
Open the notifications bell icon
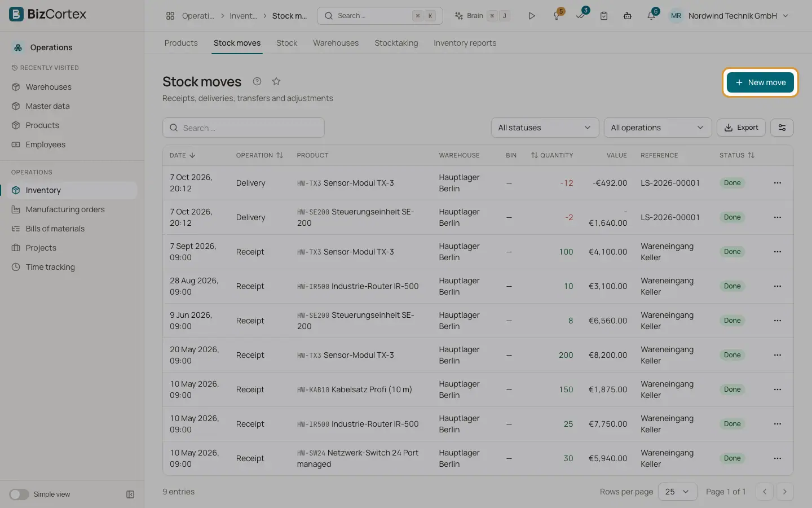(651, 16)
